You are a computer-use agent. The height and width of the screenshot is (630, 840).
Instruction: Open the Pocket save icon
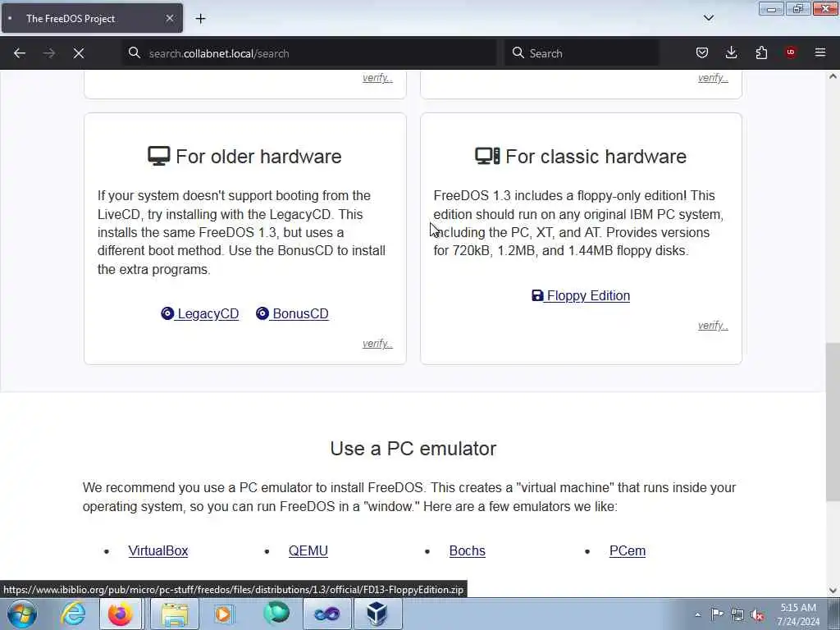pos(702,52)
